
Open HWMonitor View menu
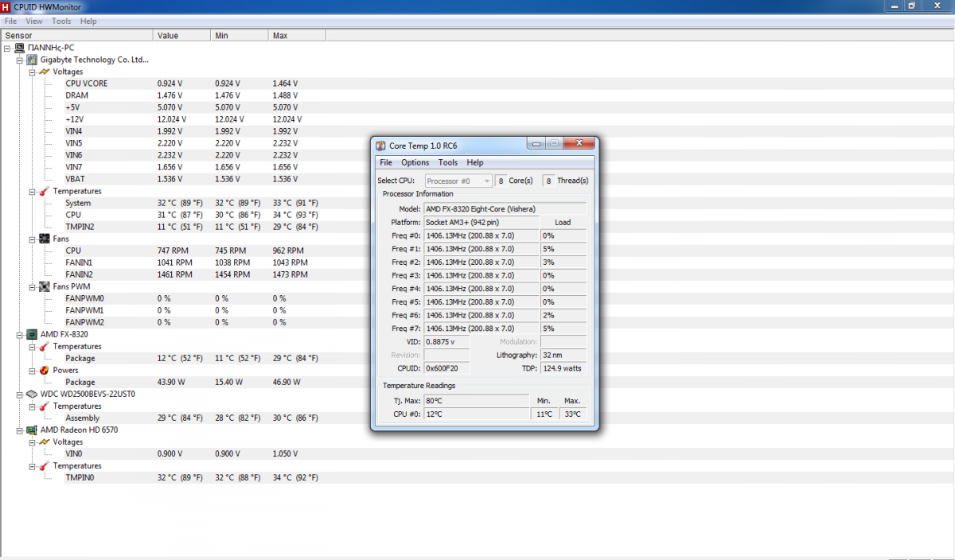coord(34,21)
